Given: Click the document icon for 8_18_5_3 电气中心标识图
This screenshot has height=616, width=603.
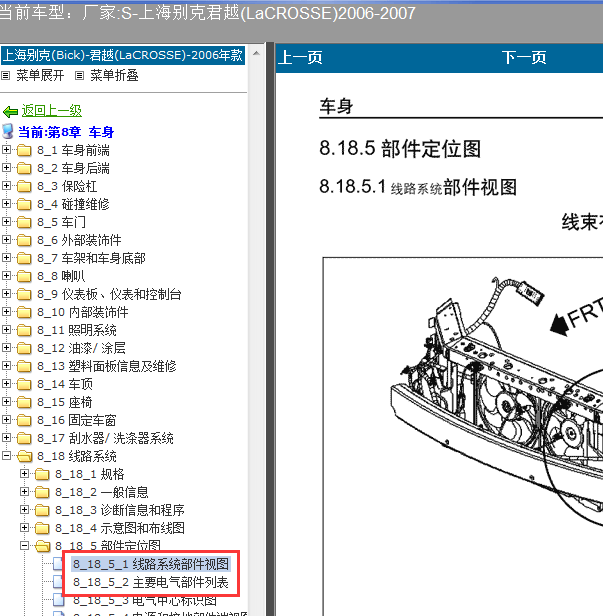Looking at the screenshot, I should tap(59, 600).
